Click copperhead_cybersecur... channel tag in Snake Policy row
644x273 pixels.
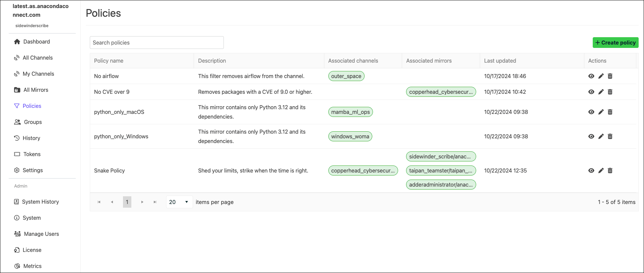[x=363, y=170]
